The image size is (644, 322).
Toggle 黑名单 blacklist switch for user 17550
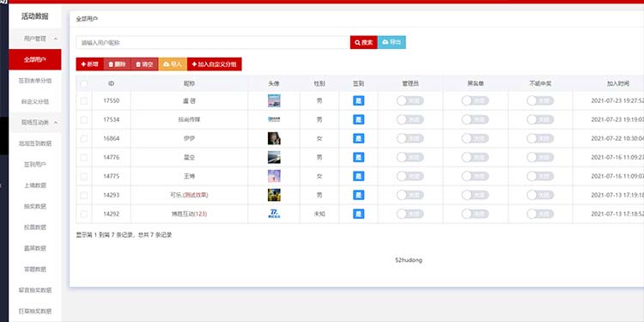[475, 100]
